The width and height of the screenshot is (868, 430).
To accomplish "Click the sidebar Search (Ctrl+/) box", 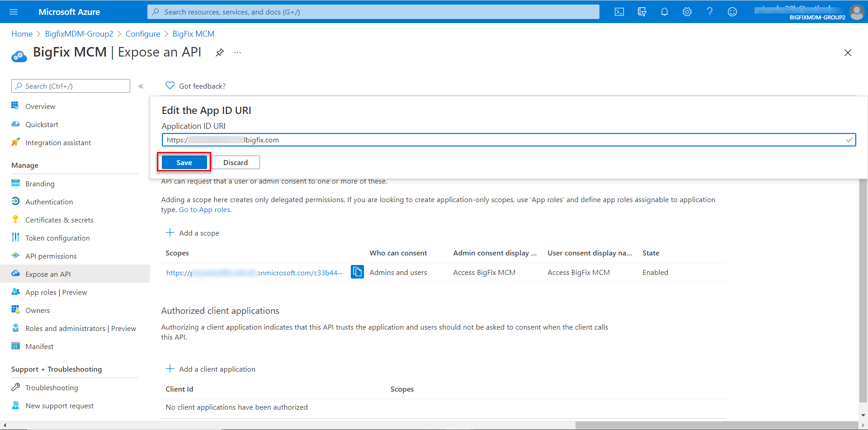I will point(71,86).
